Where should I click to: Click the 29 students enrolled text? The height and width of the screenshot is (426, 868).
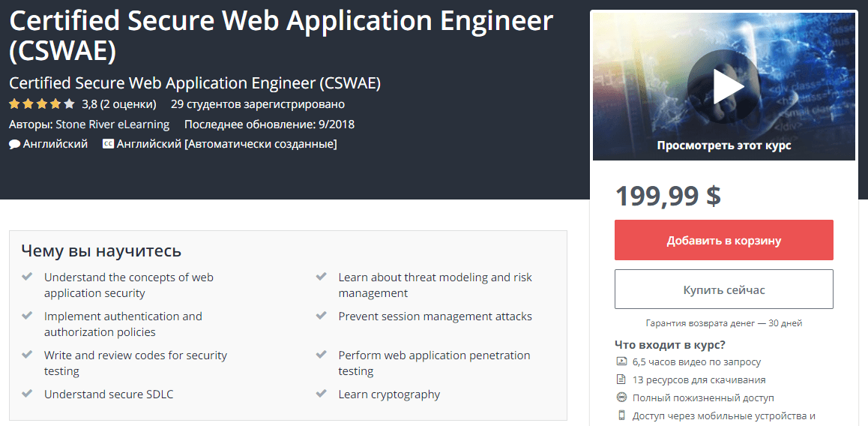[x=258, y=104]
